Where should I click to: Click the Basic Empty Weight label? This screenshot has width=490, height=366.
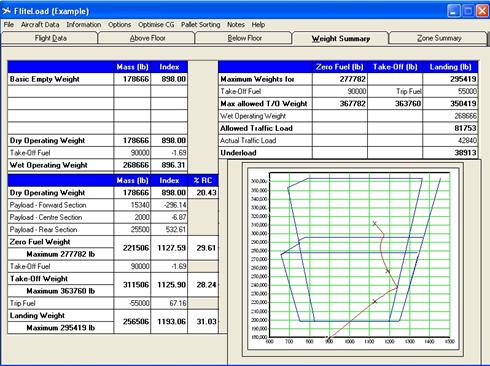point(45,79)
